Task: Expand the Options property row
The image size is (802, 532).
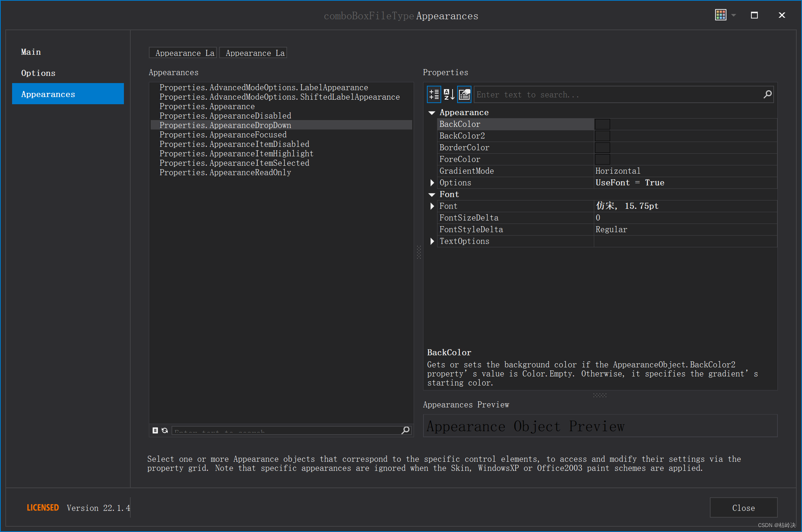Action: click(x=432, y=183)
